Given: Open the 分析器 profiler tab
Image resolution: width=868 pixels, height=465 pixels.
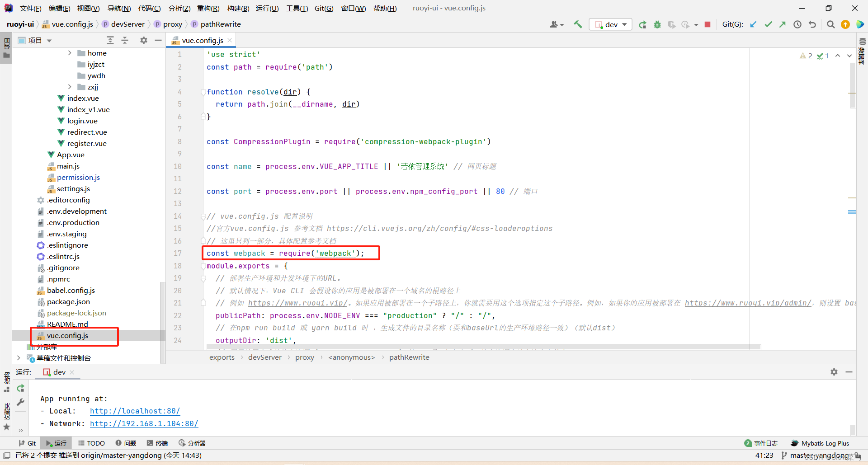Looking at the screenshot, I should 192,443.
